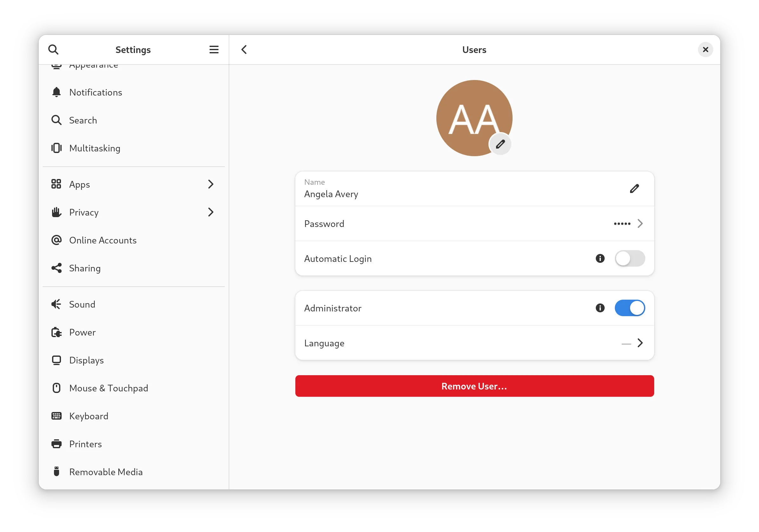This screenshot has height=532, width=759.
Task: Show info icon next to Administrator
Action: coord(600,308)
